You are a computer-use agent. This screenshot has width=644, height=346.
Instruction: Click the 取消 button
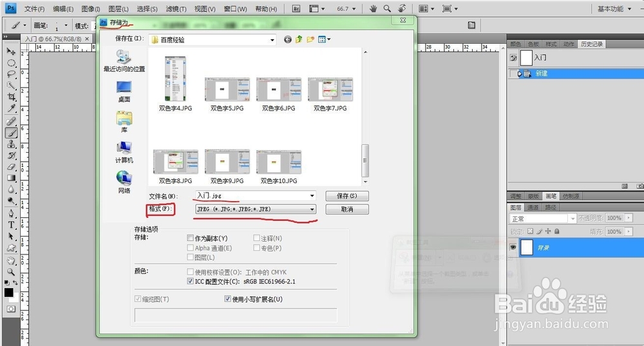[x=347, y=209]
